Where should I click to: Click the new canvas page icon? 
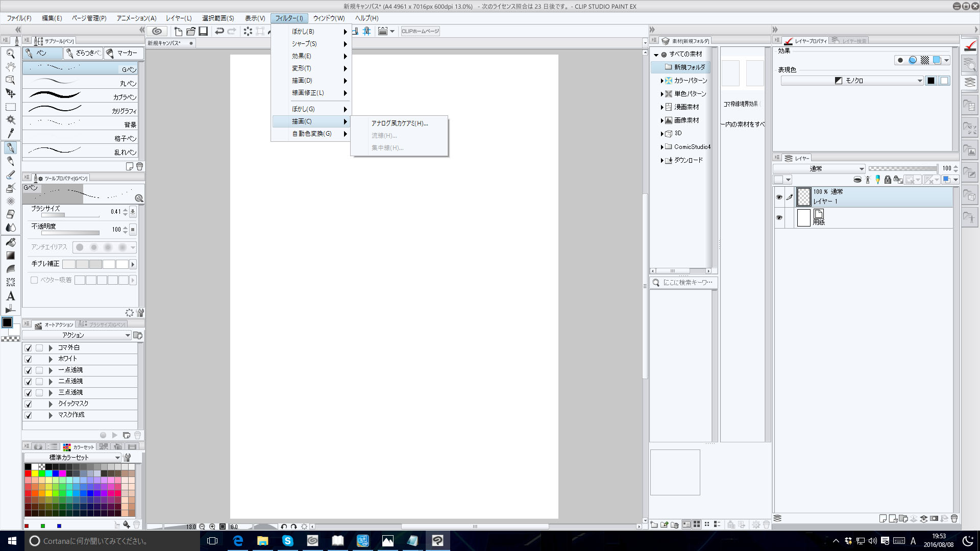[x=178, y=31]
